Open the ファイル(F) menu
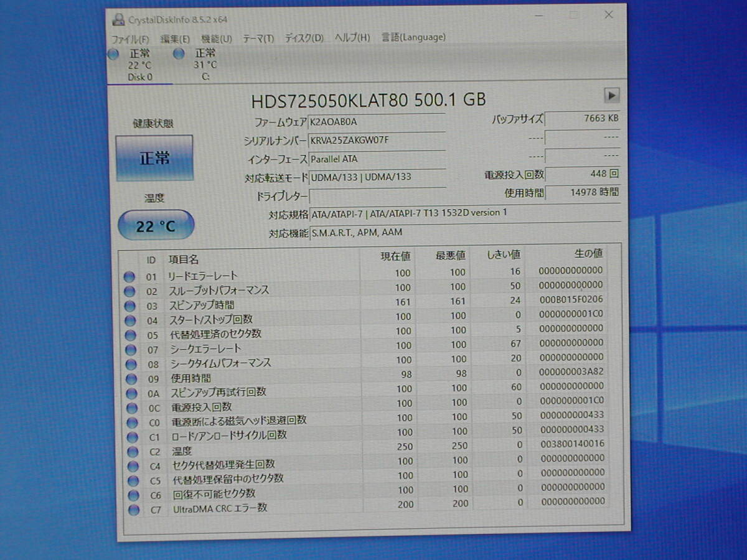This screenshot has height=560, width=747. pos(130,39)
